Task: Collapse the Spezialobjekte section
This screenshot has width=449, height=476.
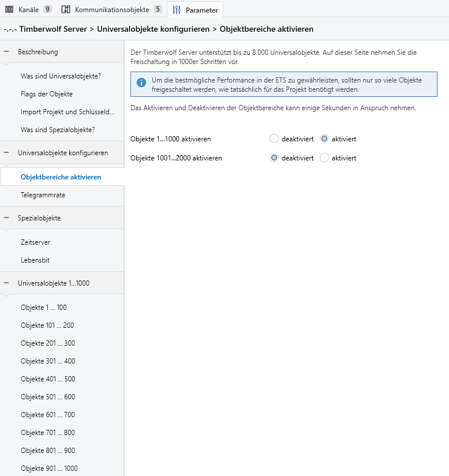Action: tap(6, 218)
